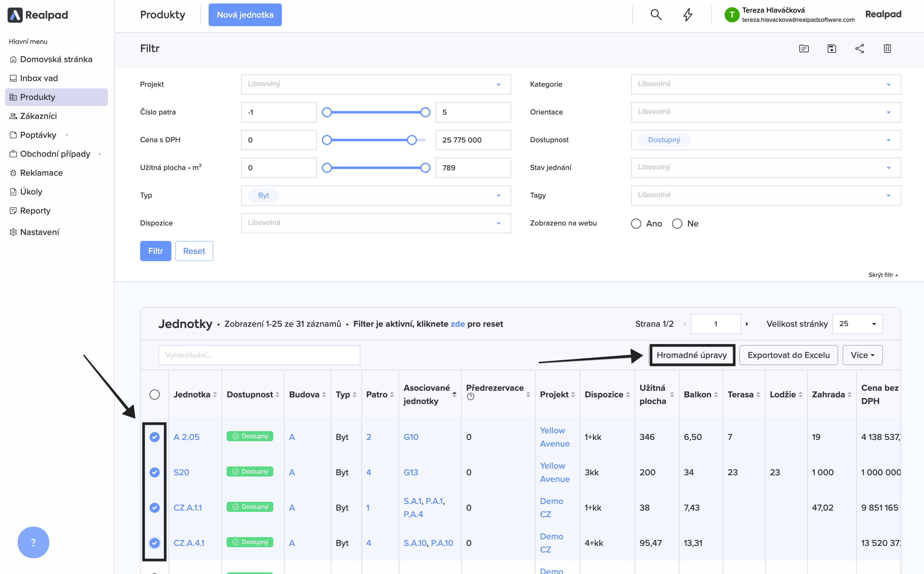Open unit link CZ.A.1.1
This screenshot has height=574, width=924.
(188, 507)
